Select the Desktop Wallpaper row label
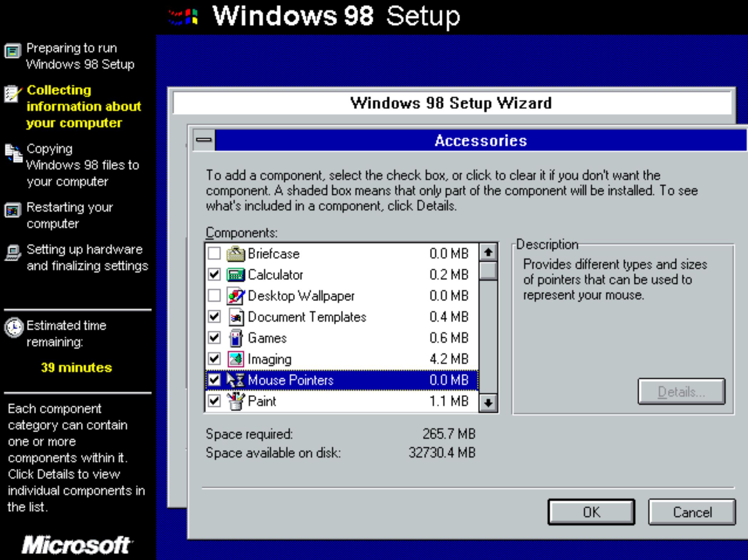Viewport: 748px width, 560px height. (301, 296)
